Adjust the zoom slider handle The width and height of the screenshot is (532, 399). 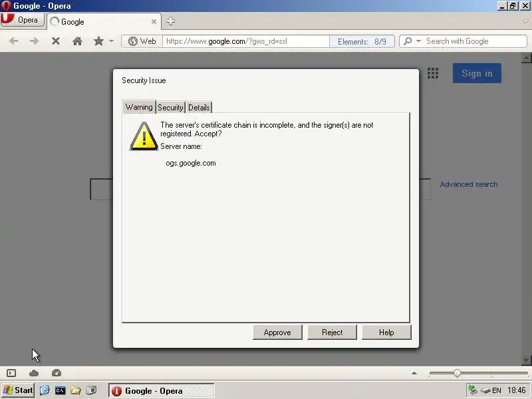(x=457, y=373)
